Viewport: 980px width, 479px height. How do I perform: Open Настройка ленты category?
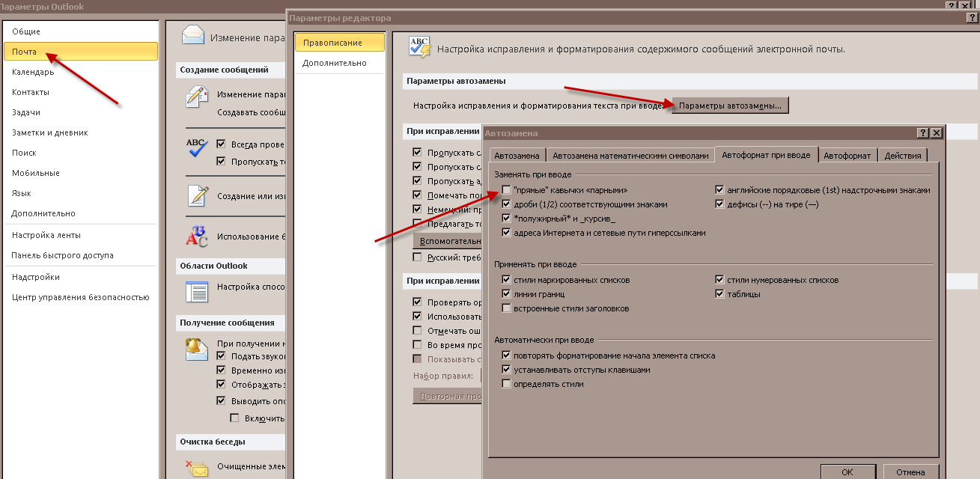click(x=81, y=235)
